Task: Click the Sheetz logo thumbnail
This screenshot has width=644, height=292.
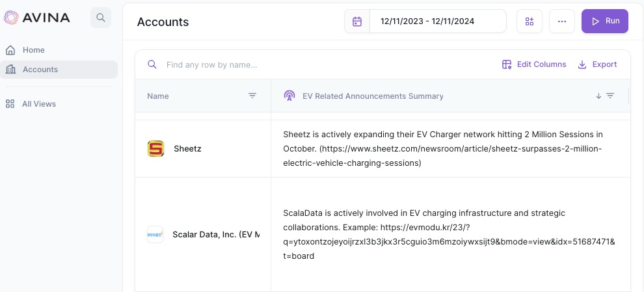Action: pos(155,149)
